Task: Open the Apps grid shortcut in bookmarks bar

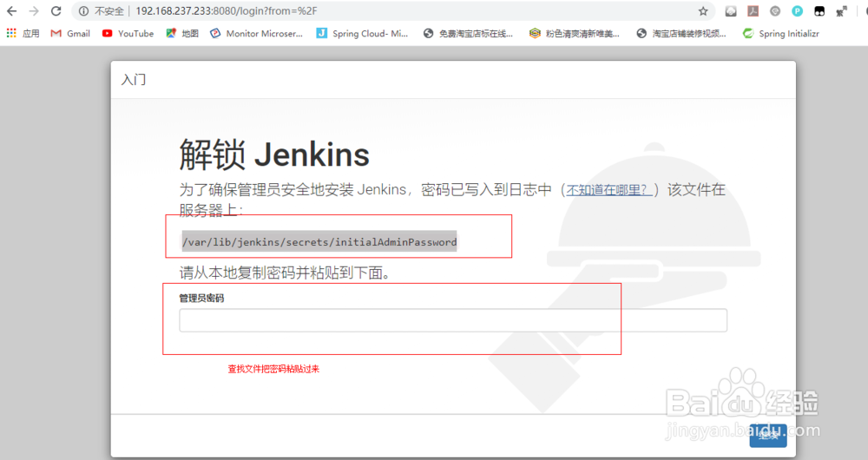Action: click(23, 33)
